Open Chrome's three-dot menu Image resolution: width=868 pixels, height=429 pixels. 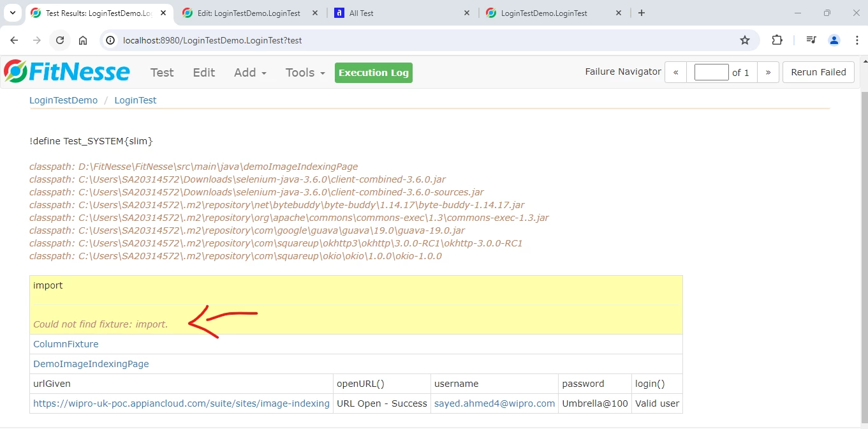pyautogui.click(x=857, y=40)
